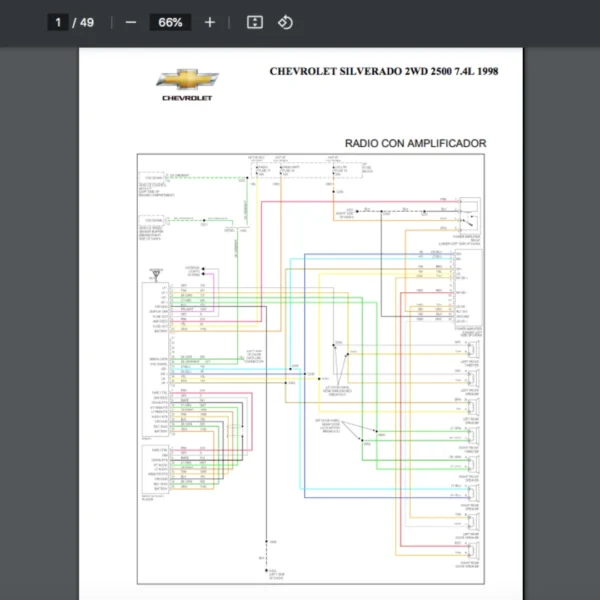Click the total page count '/ 49'
Viewport: 600px width, 600px height.
pyautogui.click(x=83, y=23)
